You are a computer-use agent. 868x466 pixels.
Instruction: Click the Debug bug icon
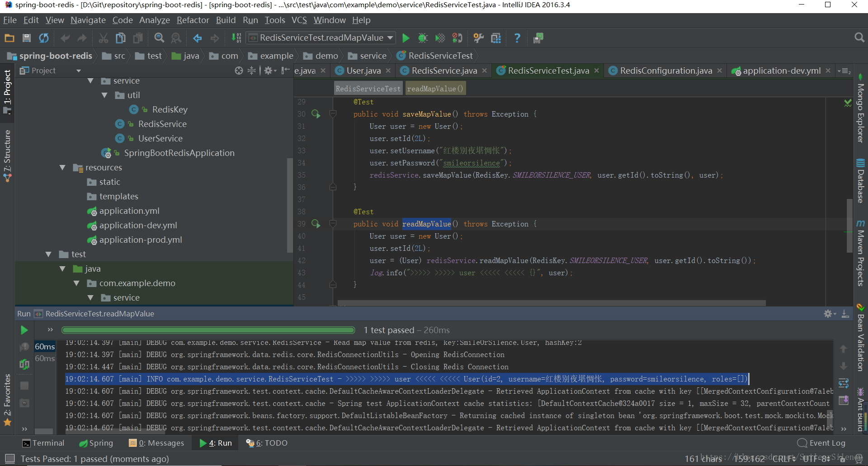point(423,38)
